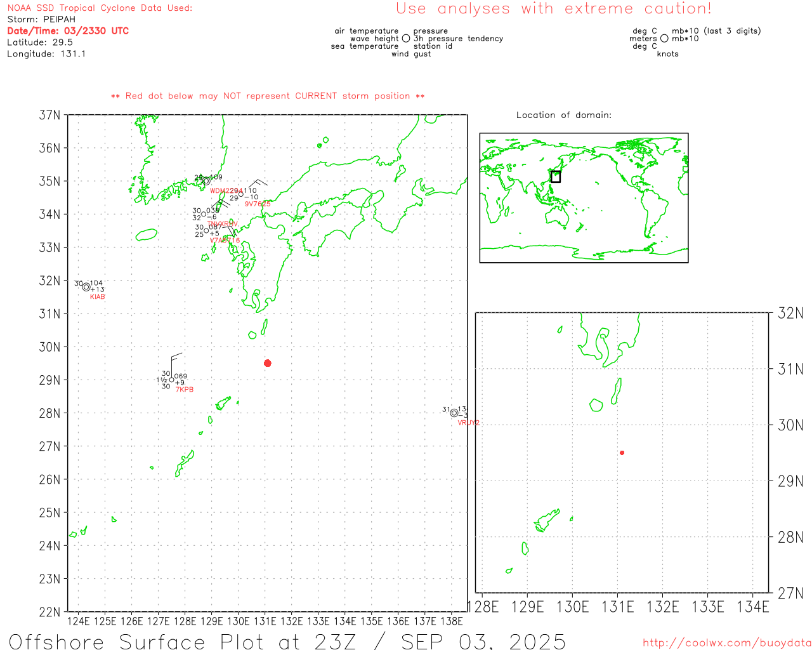Open the coolwx.com/buoydata link
Viewport: 812px width, 650px height.
coord(727,643)
